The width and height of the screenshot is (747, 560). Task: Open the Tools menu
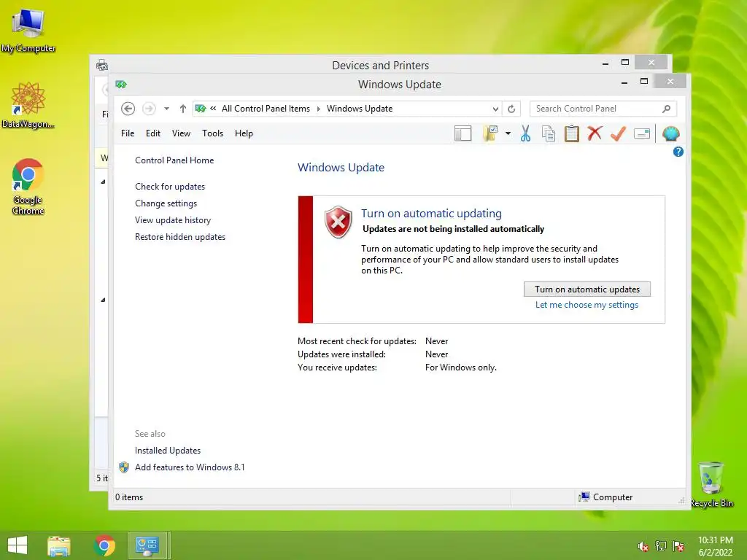(x=212, y=133)
